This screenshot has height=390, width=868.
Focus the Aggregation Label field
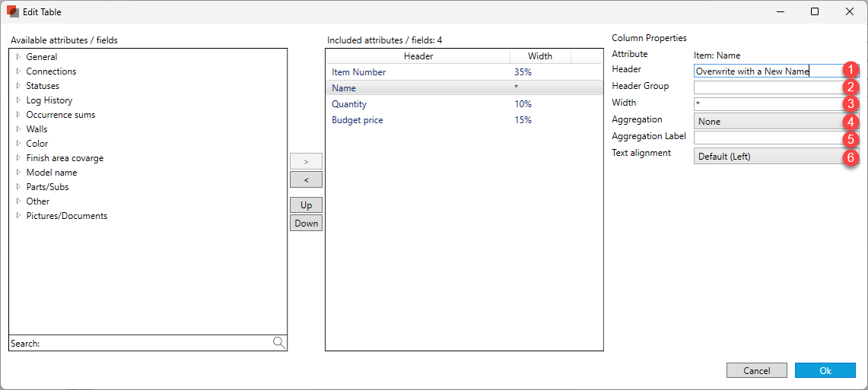pyautogui.click(x=767, y=138)
